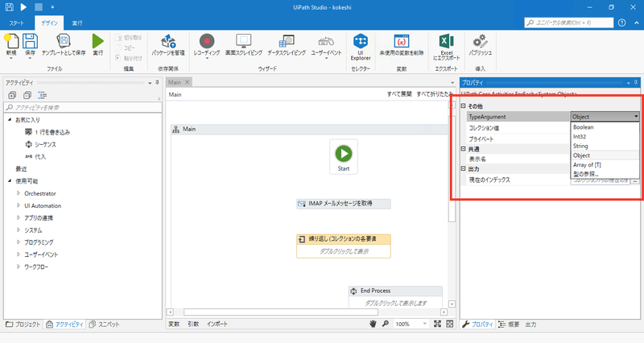The image size is (644, 343).
Task: Save as template (テンプレートとして保存) icon
Action: point(64,41)
